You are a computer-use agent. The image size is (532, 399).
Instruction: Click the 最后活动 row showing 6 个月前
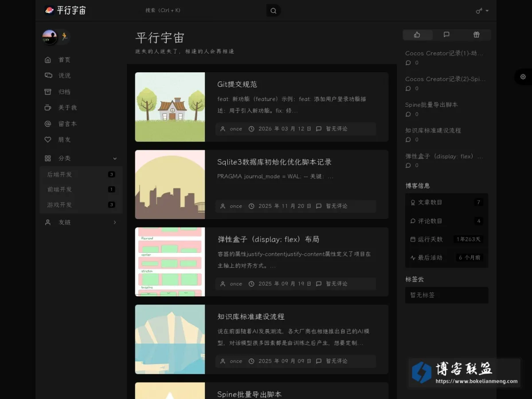coord(447,258)
